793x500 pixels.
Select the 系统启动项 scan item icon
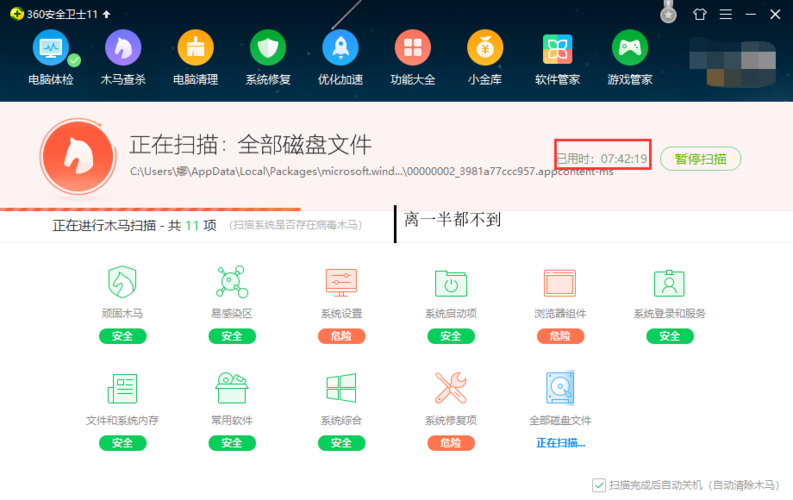click(451, 284)
